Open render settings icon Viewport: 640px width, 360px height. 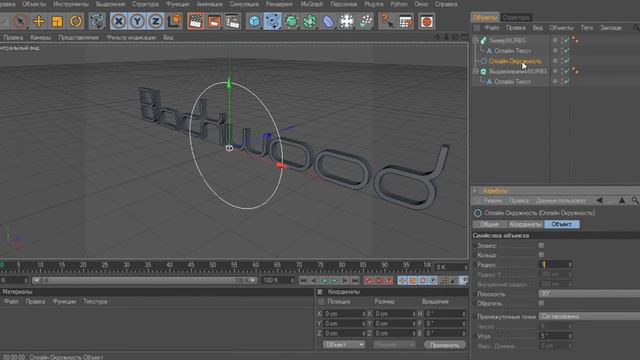(x=233, y=21)
